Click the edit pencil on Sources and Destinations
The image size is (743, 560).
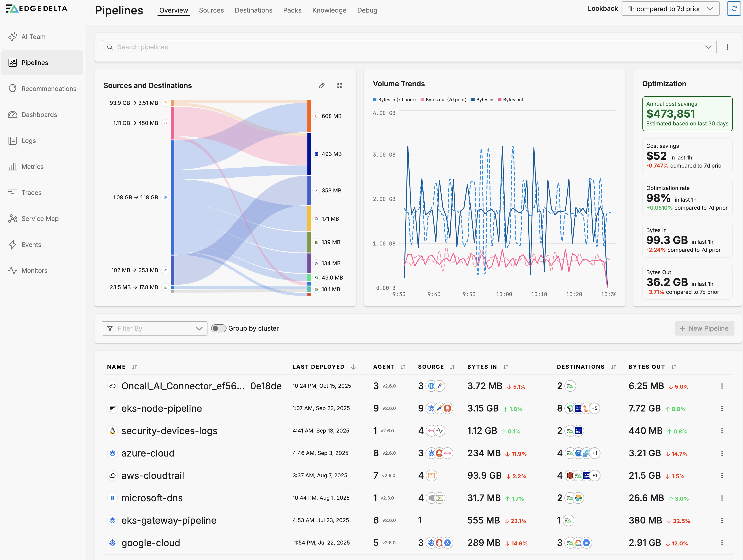(322, 86)
